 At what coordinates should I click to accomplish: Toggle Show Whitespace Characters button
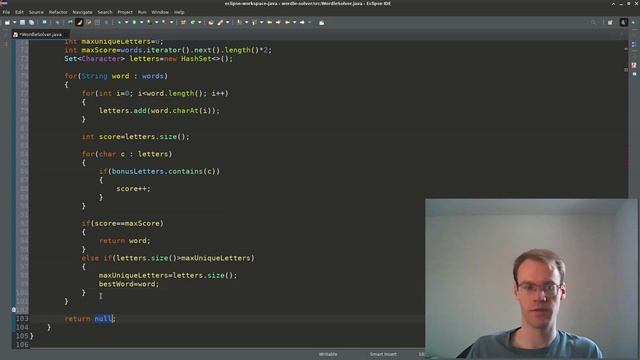(x=106, y=22)
